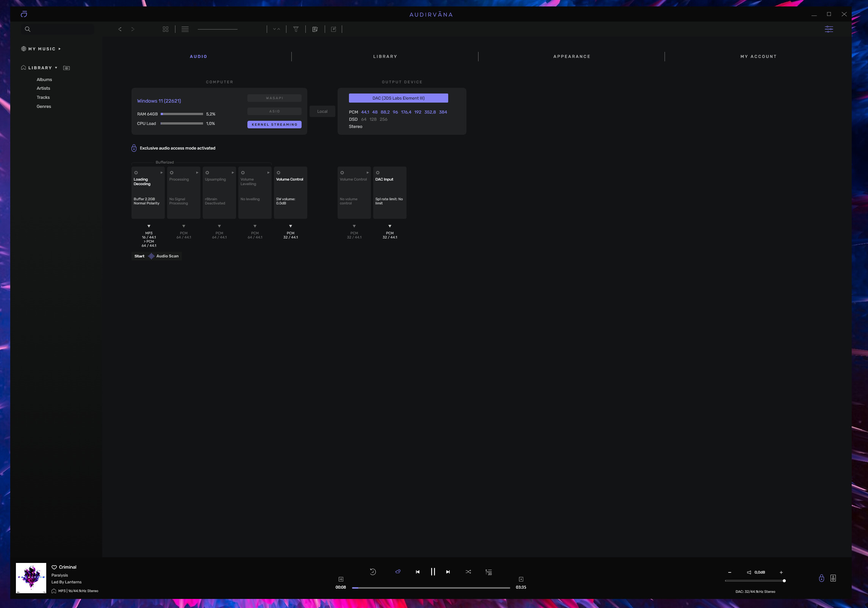The height and width of the screenshot is (608, 868).
Task: Click the volume slider handle
Action: 784,581
